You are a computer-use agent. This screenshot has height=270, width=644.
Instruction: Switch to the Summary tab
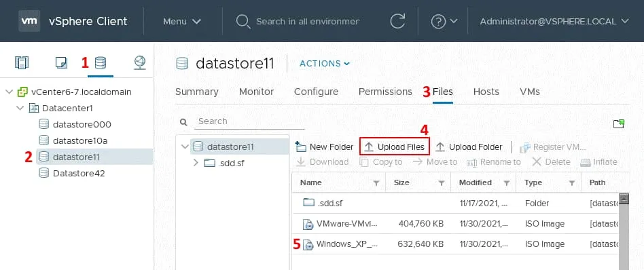click(197, 92)
